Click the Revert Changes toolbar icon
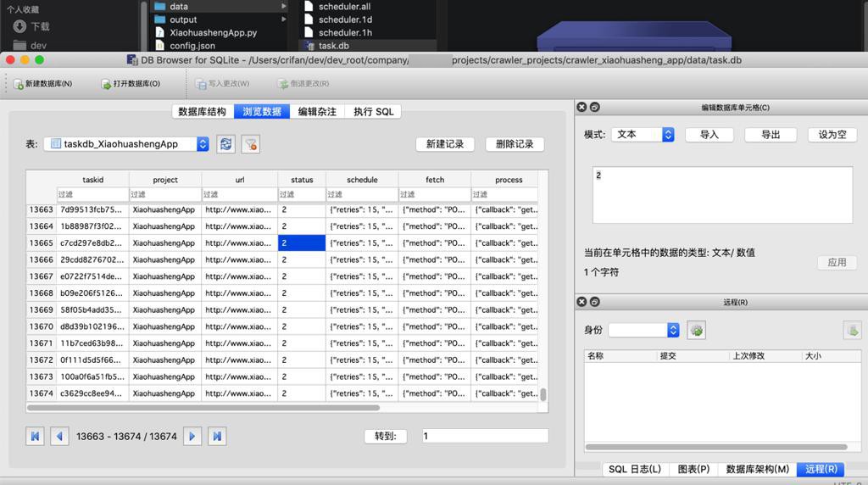 [x=283, y=84]
